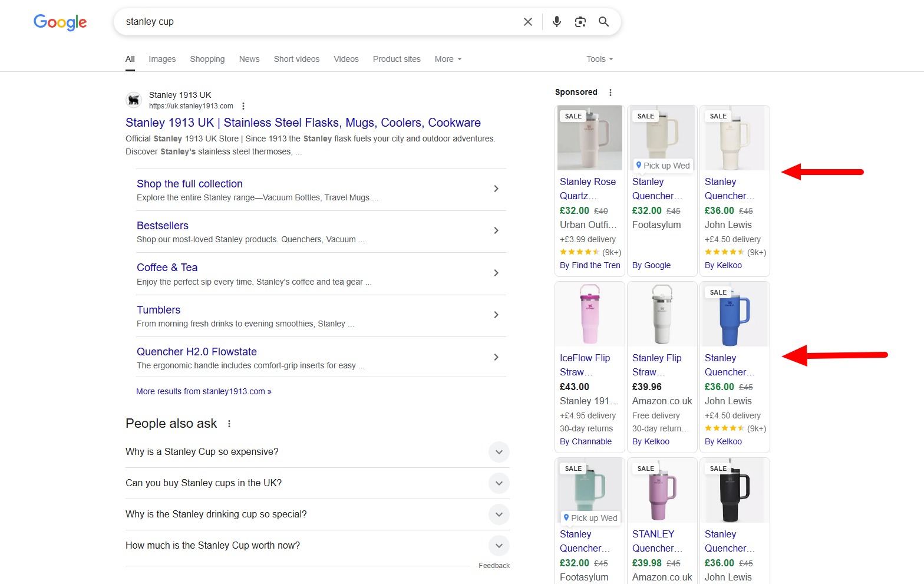Open Quencher H2.0 Flowstate sitelink
This screenshot has height=584, width=924.
pos(197,352)
